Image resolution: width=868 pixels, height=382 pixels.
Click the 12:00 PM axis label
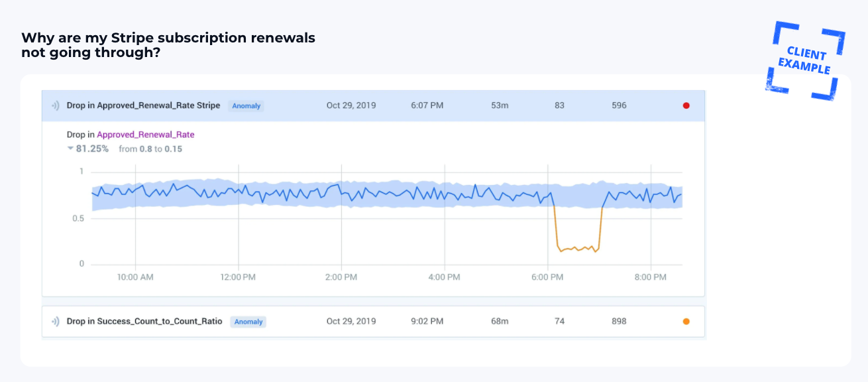pyautogui.click(x=239, y=277)
